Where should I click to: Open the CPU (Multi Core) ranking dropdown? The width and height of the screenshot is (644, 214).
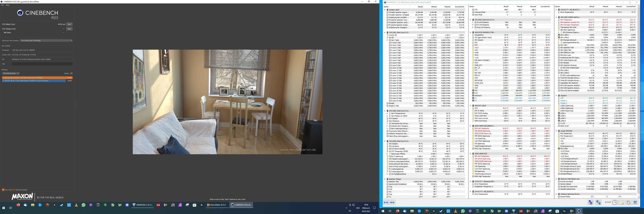click(x=11, y=73)
